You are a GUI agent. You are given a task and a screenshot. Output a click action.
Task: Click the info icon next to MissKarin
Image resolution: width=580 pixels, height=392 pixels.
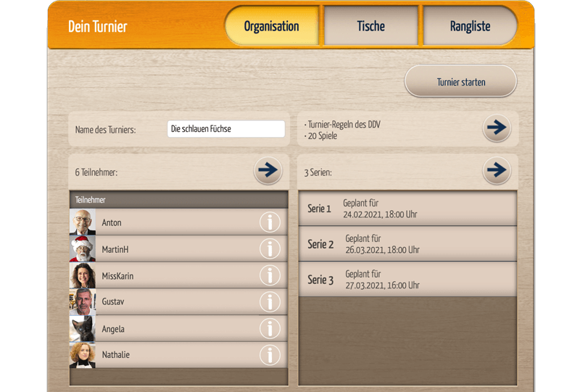[270, 275]
